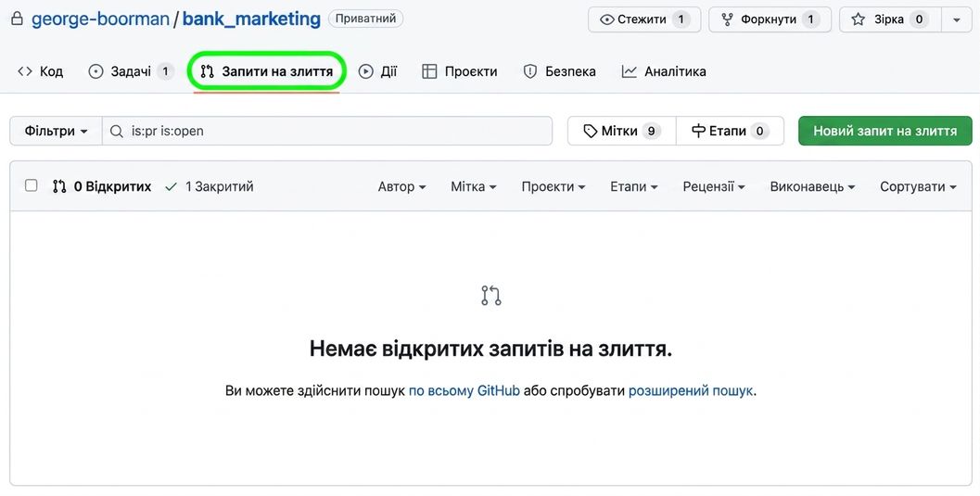Expand the Етапи filter dropdown
This screenshot has width=980, height=496.
click(x=634, y=186)
